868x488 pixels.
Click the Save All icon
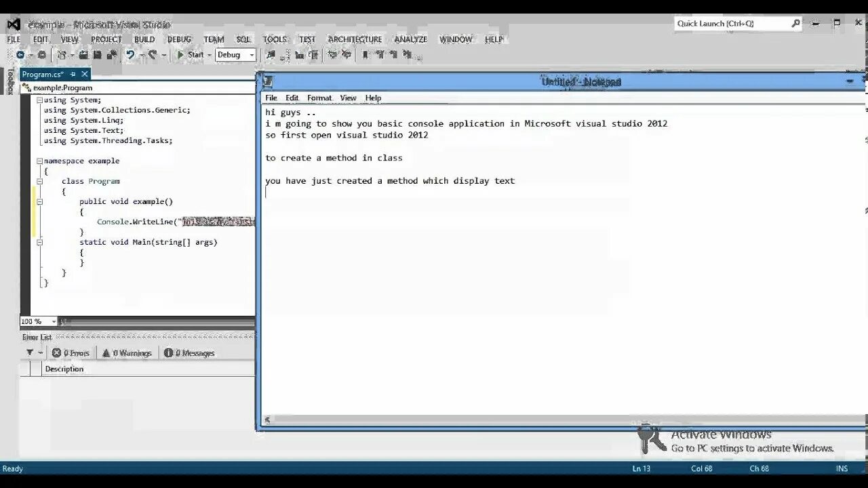[111, 55]
